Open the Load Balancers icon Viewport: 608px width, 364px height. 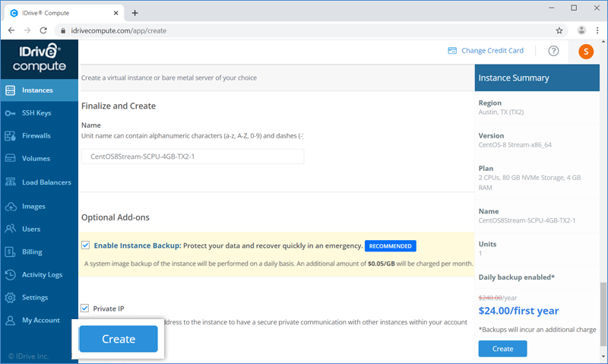(10, 182)
